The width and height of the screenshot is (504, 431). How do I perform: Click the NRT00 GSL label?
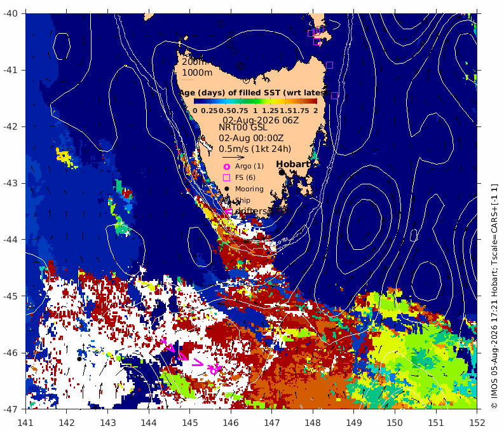coord(243,128)
